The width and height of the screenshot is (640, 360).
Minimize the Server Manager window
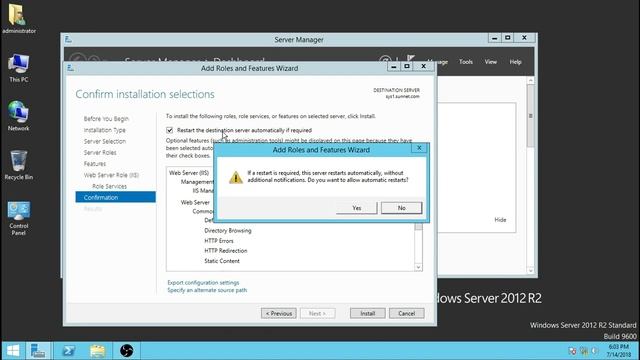click(x=495, y=38)
